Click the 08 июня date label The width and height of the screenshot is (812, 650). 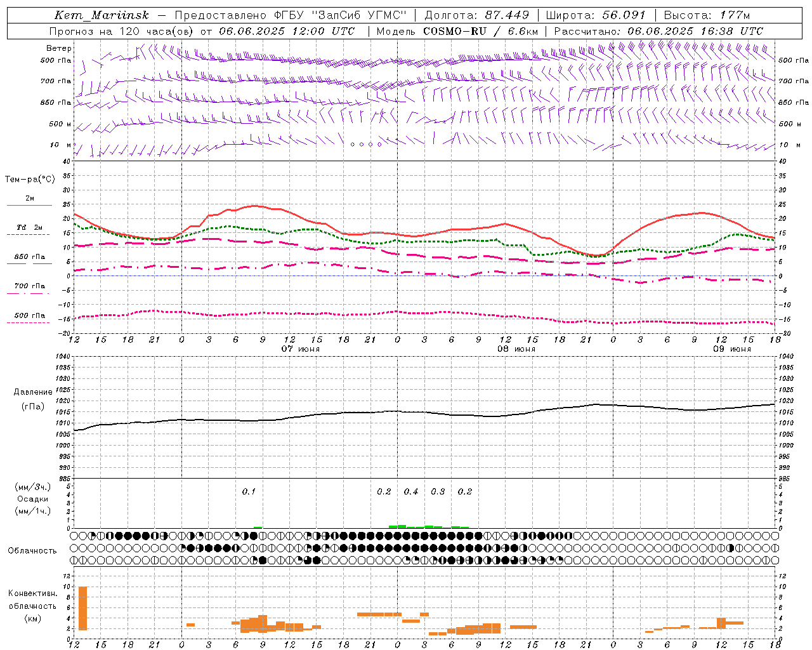[x=516, y=349]
